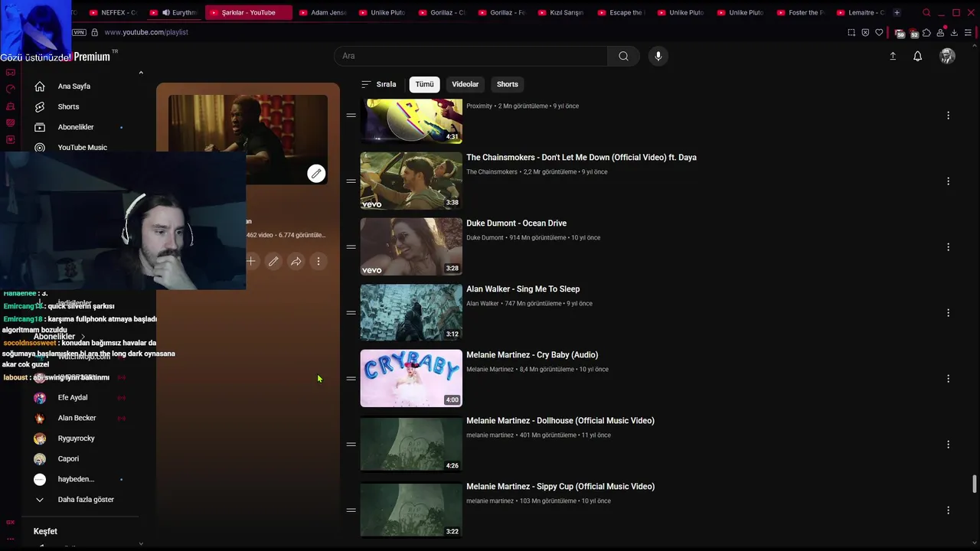This screenshot has height=551, width=980.
Task: Share the playlist via arrow icon
Action: click(296, 262)
